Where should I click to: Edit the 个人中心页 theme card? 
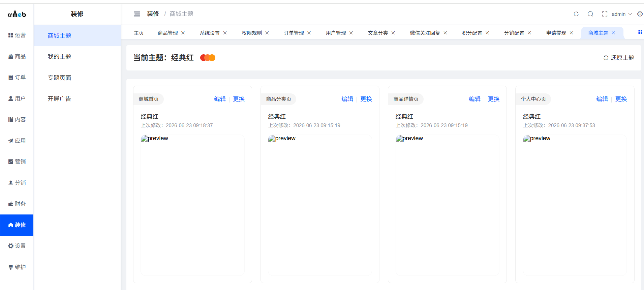pos(602,99)
